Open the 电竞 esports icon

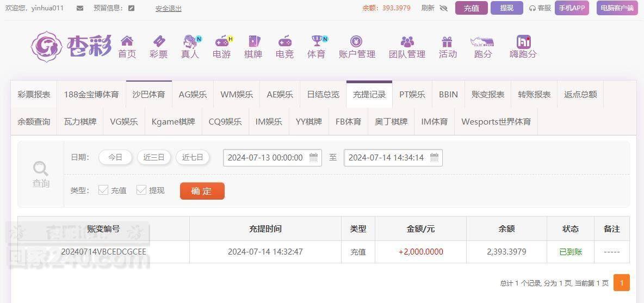point(284,41)
